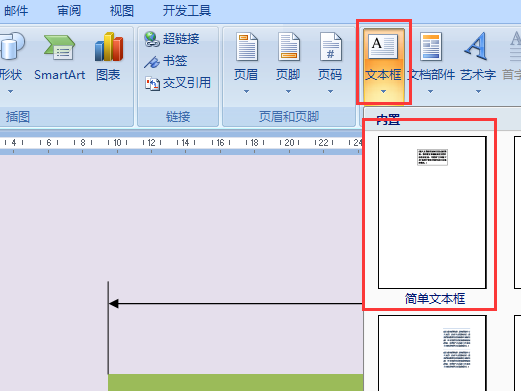Click the 文档部件 quick parts icon
The height and width of the screenshot is (391, 521).
431,47
